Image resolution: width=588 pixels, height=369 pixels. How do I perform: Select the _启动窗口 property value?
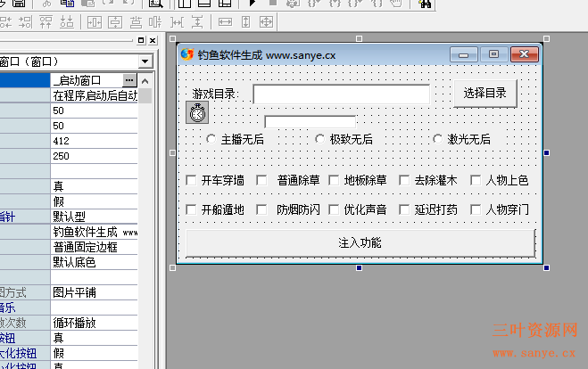click(x=87, y=80)
